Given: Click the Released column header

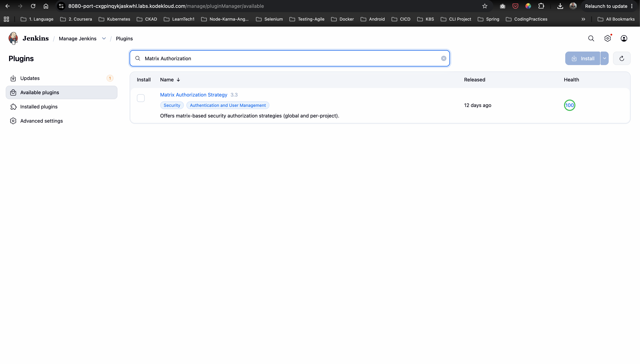Looking at the screenshot, I should click(x=474, y=80).
